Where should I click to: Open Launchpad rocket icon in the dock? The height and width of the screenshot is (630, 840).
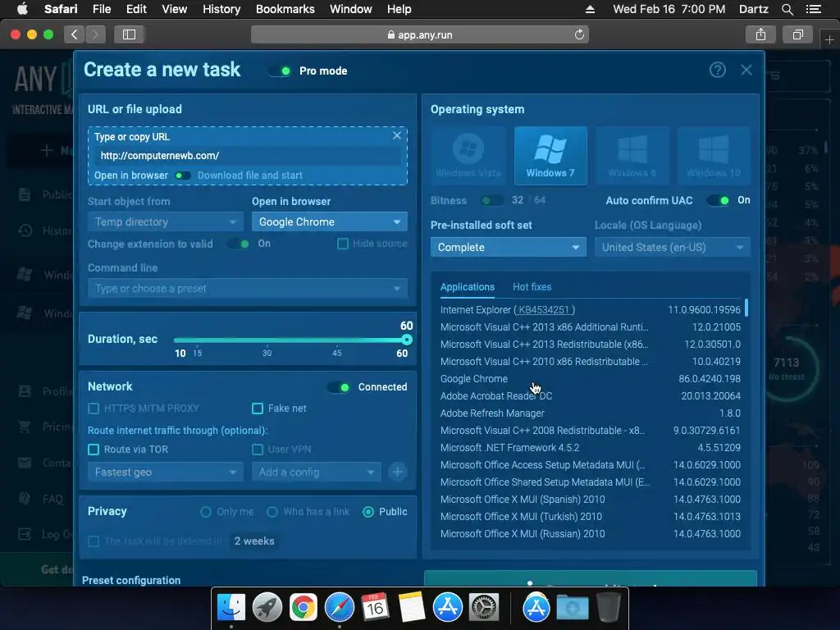pyautogui.click(x=267, y=608)
